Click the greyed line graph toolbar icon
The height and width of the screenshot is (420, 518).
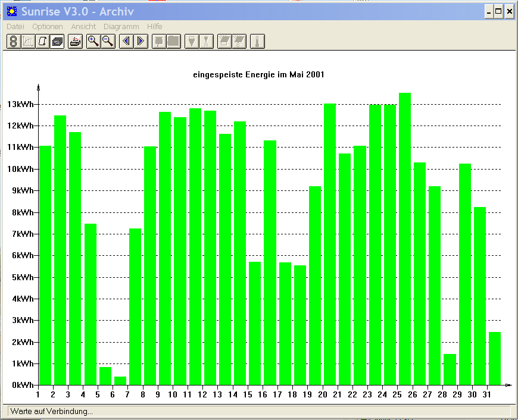pyautogui.click(x=28, y=41)
